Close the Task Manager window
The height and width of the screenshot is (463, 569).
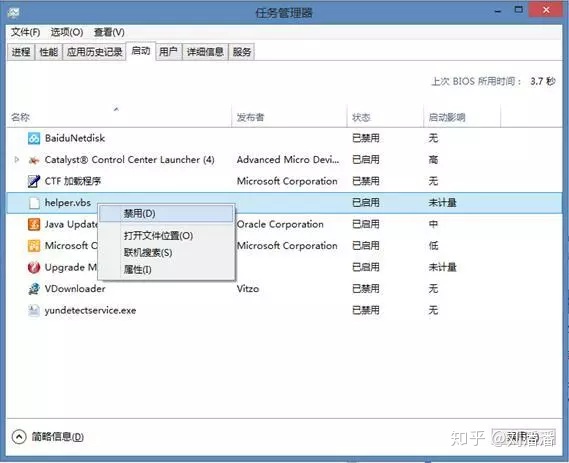click(x=546, y=10)
